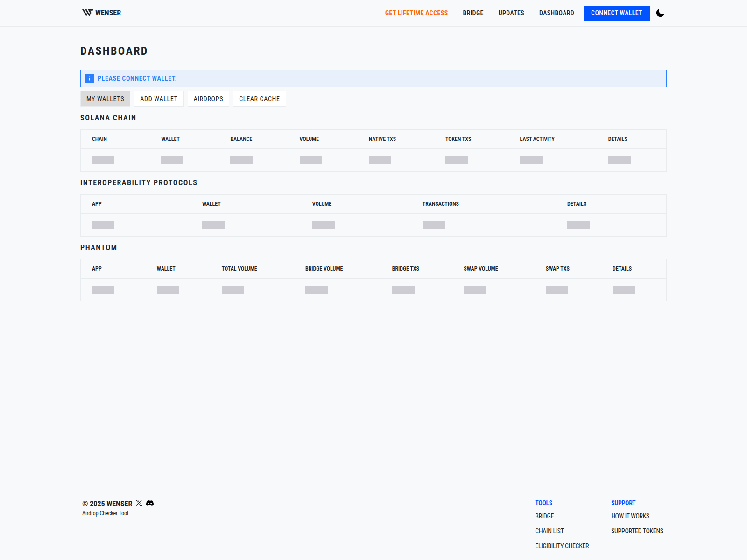Open the Bridge page in header
The width and height of the screenshot is (747, 560).
coord(473,13)
